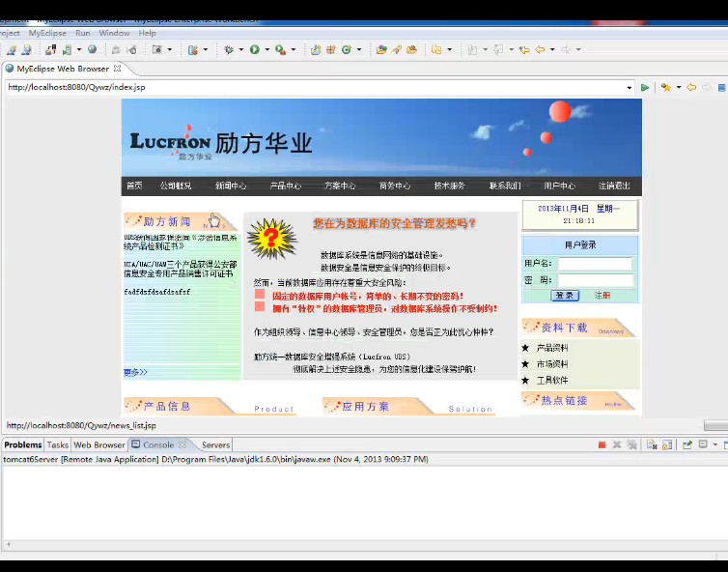Click the 注销退出 navigation link
728x572 pixels.
[x=614, y=186]
